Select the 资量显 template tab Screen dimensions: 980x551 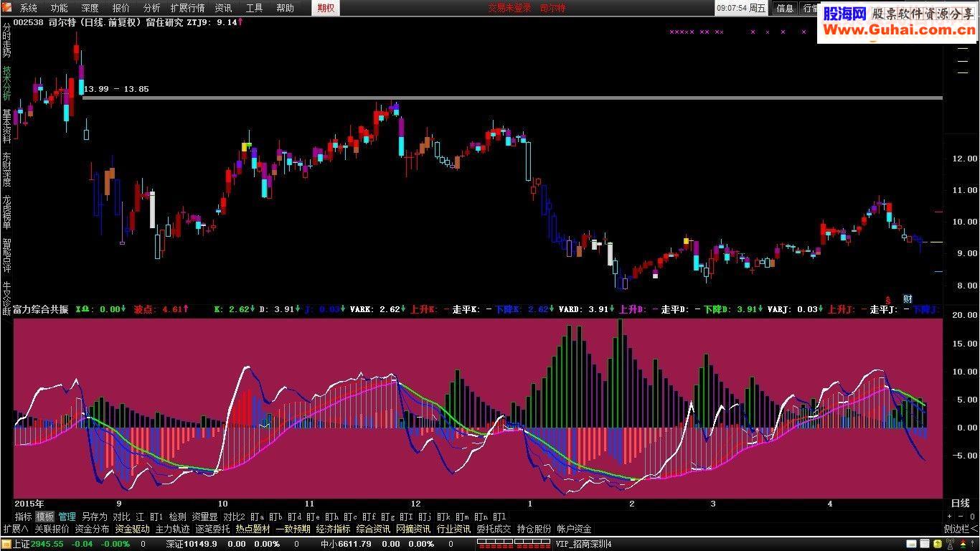tap(204, 517)
